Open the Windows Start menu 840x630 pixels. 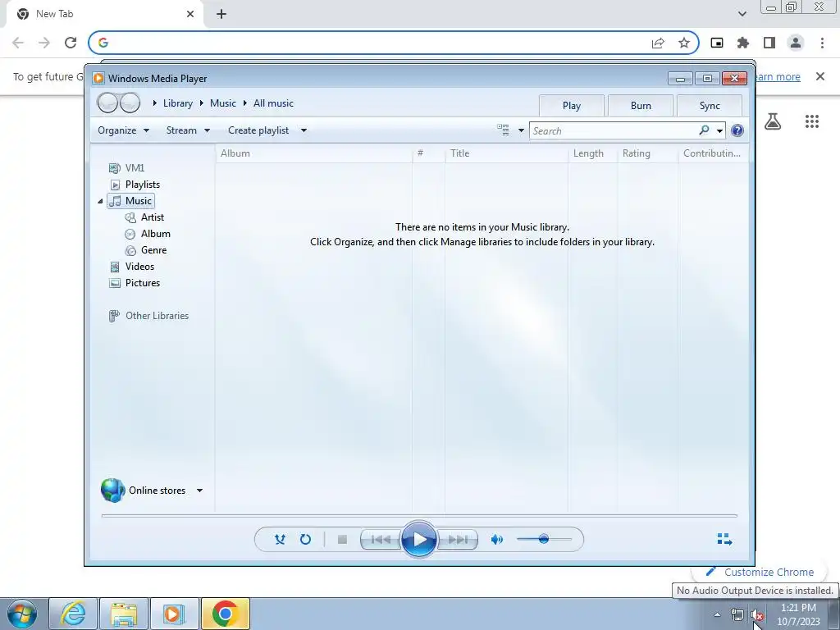point(22,614)
